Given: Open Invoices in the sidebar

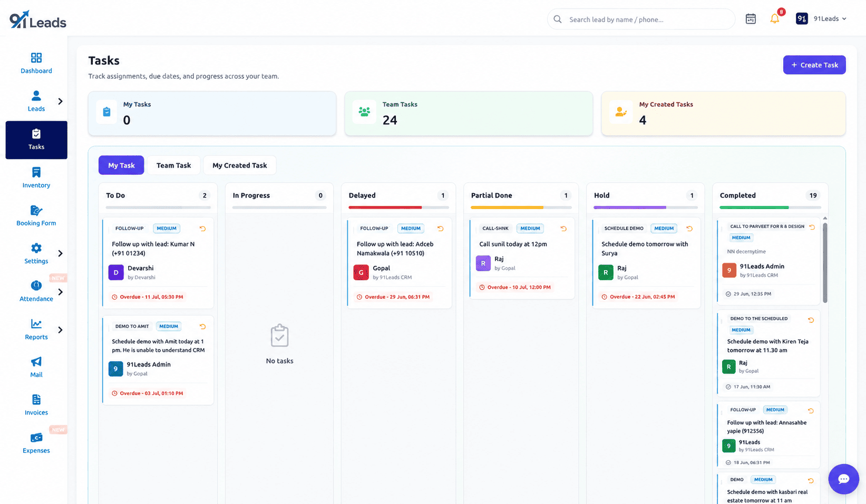Looking at the screenshot, I should tap(36, 405).
